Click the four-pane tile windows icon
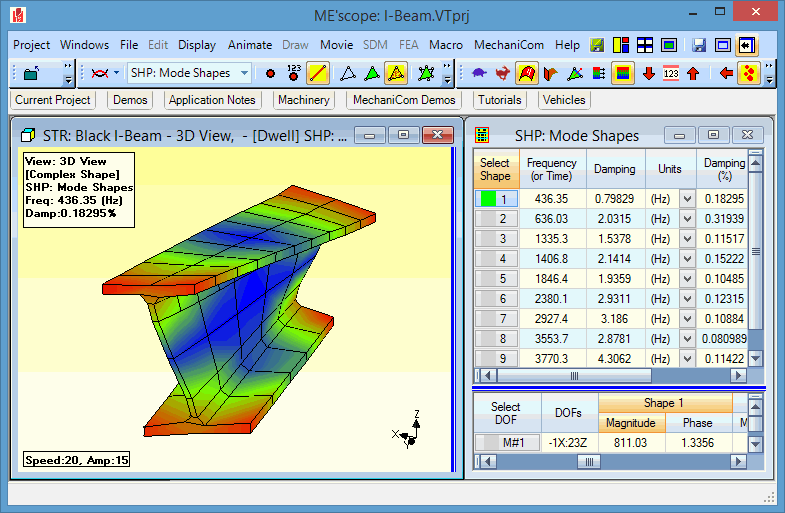The height and width of the screenshot is (513, 785). pyautogui.click(x=645, y=45)
